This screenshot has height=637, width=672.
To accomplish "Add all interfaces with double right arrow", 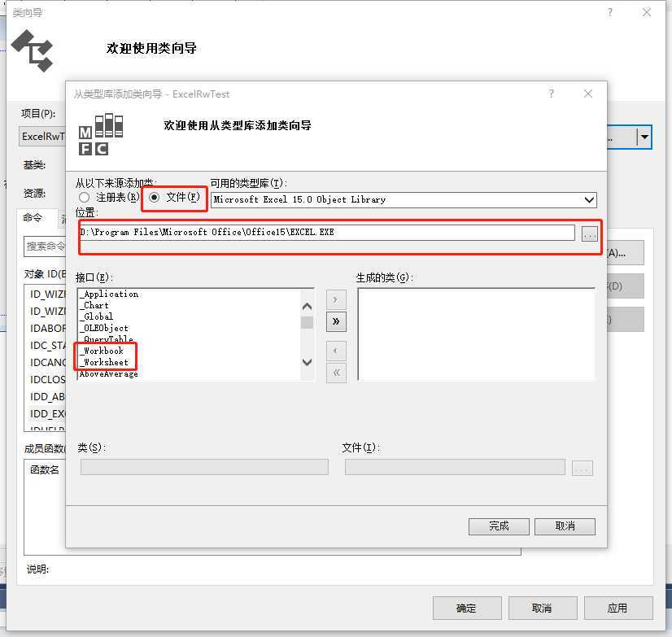I will coord(336,321).
